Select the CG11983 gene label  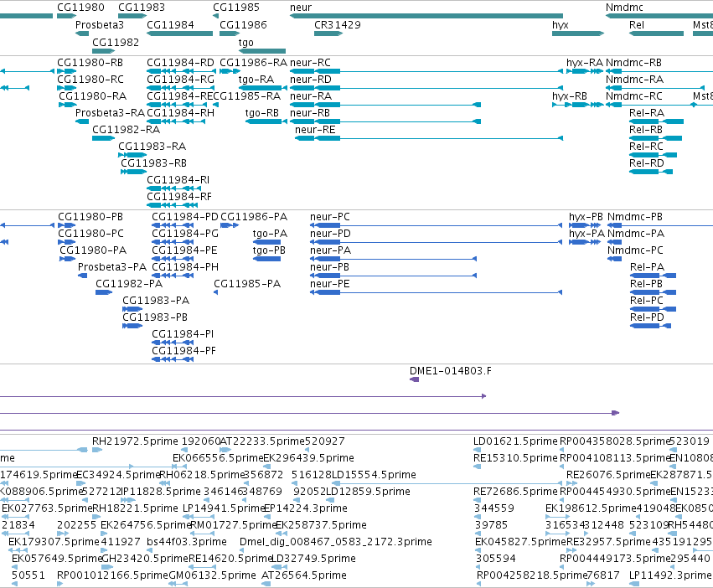142,8
